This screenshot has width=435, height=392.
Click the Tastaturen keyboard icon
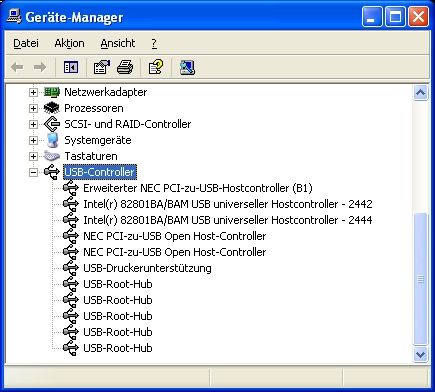click(x=52, y=156)
